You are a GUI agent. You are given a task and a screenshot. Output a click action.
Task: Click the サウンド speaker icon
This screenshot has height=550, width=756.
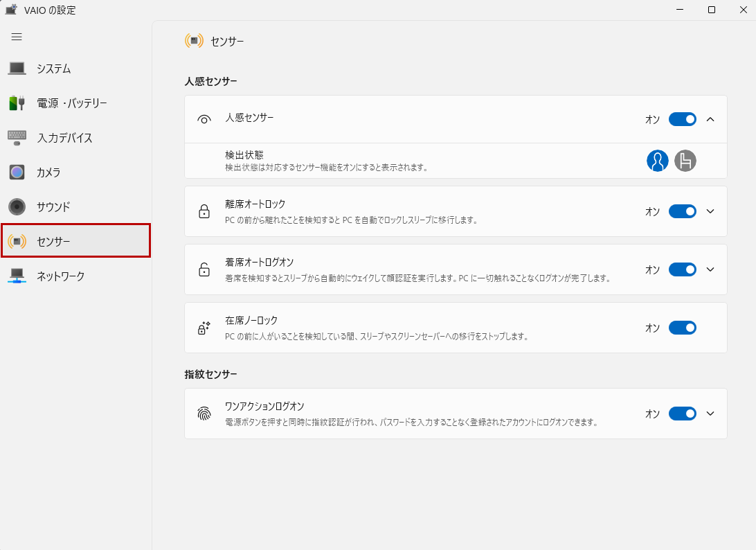17,207
